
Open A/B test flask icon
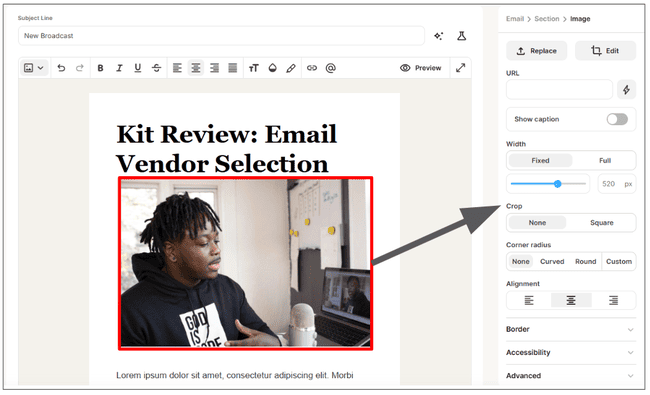(461, 36)
